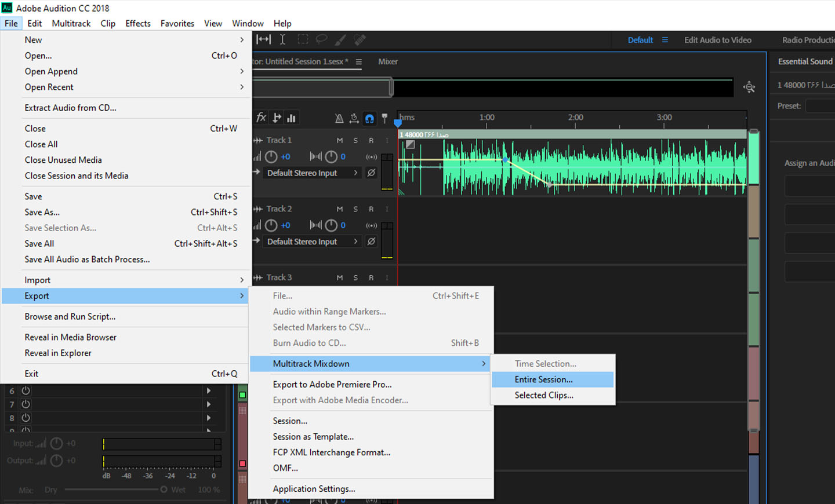Select the Default workspace
Screen dimensions: 835x504
click(x=640, y=40)
